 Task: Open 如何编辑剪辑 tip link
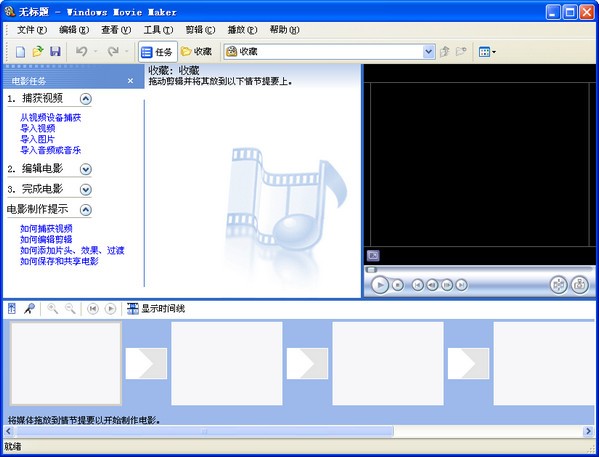(x=46, y=240)
